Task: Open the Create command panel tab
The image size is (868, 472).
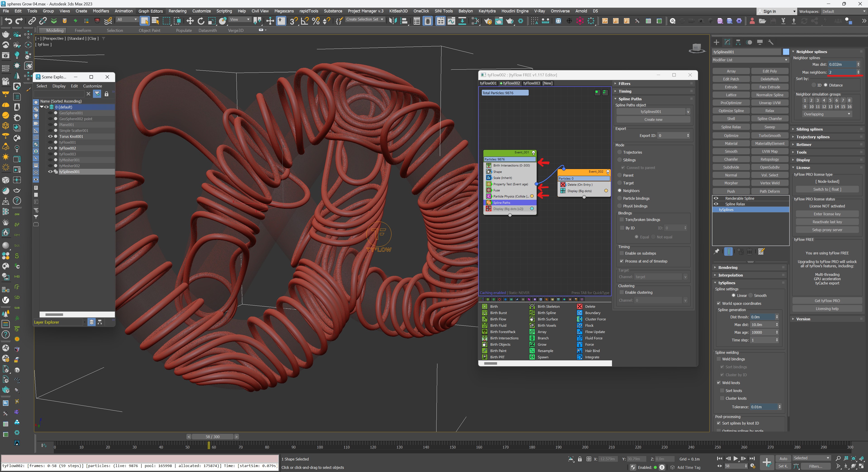Action: pos(716,42)
